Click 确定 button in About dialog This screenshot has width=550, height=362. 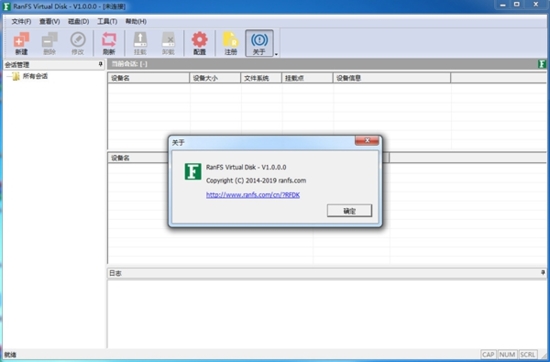click(349, 211)
